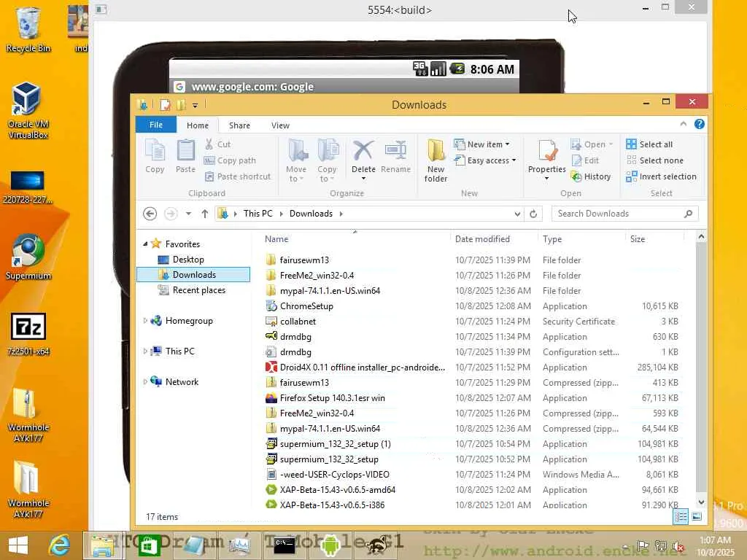The image size is (747, 560).
Task: Select the ChromeSetup application file
Action: (473, 306)
